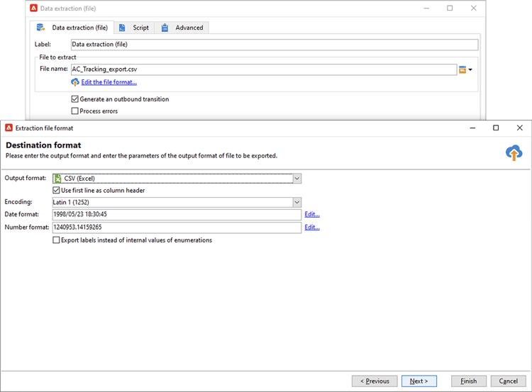Enable the Process errors checkbox

click(74, 111)
